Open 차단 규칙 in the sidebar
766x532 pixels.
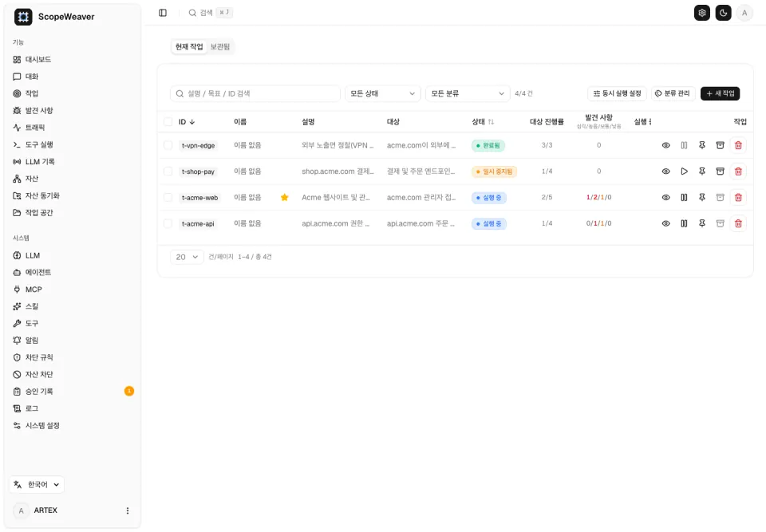tap(73, 357)
